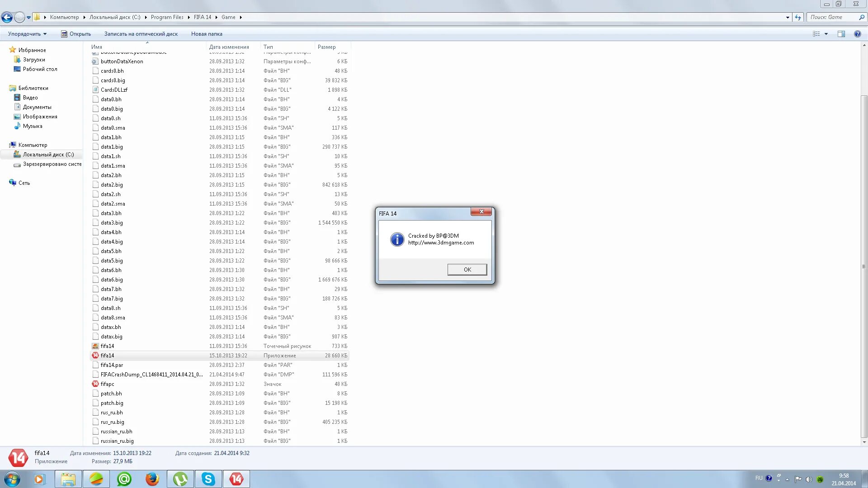This screenshot has width=868, height=488.
Task: Select the CardsDLLzf file
Action: (114, 90)
